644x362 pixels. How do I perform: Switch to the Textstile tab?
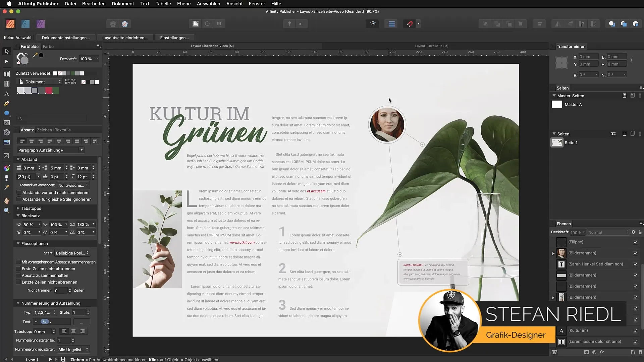pyautogui.click(x=63, y=130)
